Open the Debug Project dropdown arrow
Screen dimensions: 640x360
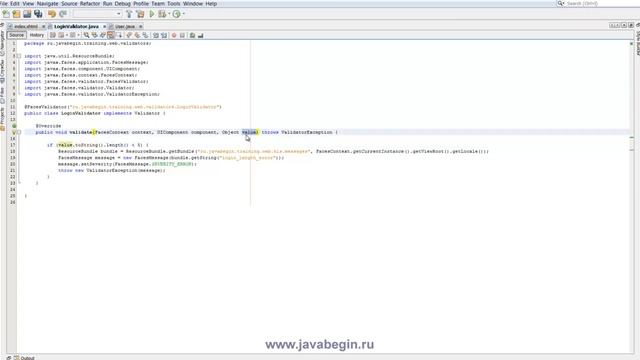click(169, 14)
